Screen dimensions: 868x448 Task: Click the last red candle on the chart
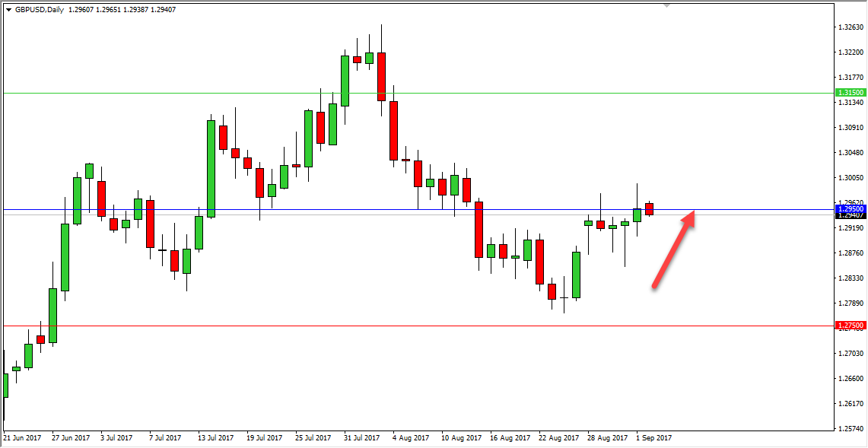[x=650, y=208]
